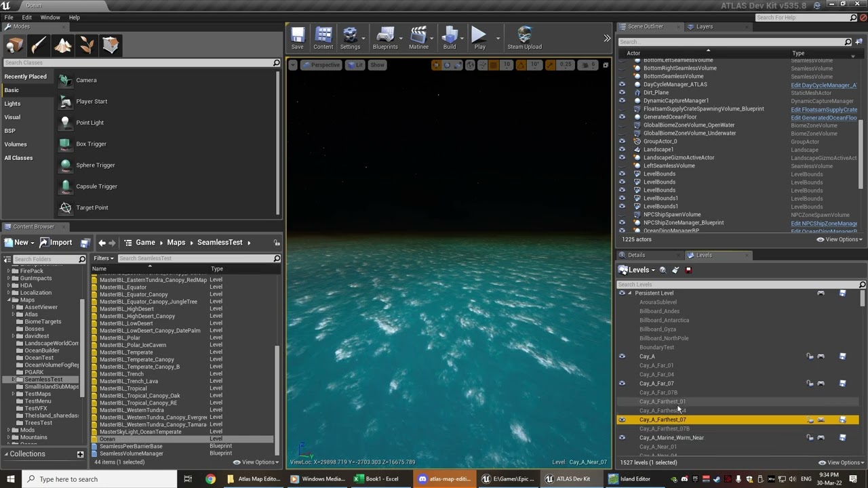
Task: Collapse the Persistent Level tree
Action: point(630,293)
